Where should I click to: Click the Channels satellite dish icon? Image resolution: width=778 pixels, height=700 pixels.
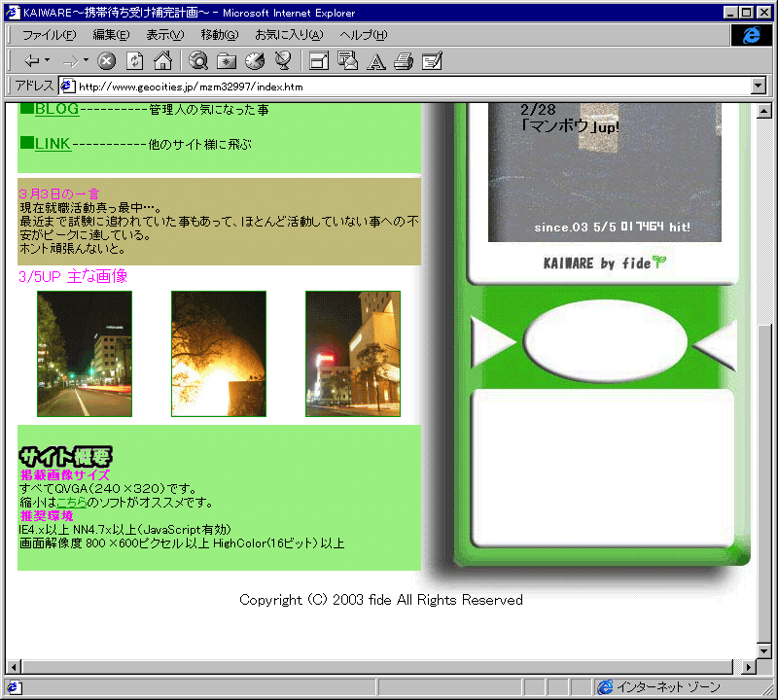click(x=283, y=61)
